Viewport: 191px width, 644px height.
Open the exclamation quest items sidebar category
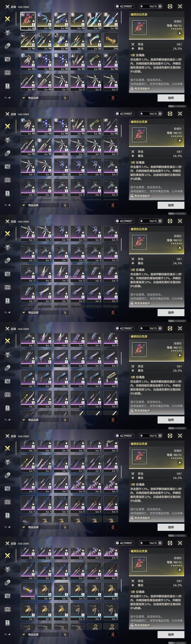pos(7,86)
